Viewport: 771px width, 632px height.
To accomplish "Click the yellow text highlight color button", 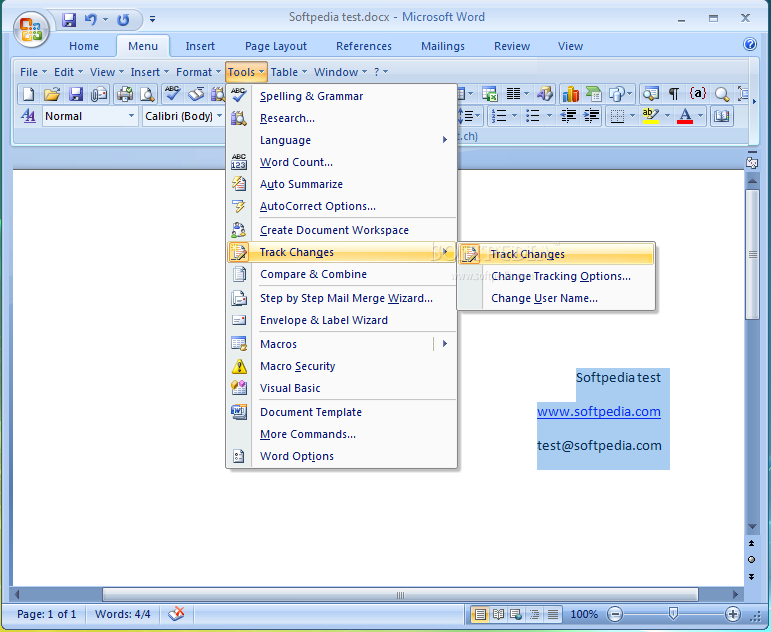I will pos(651,116).
